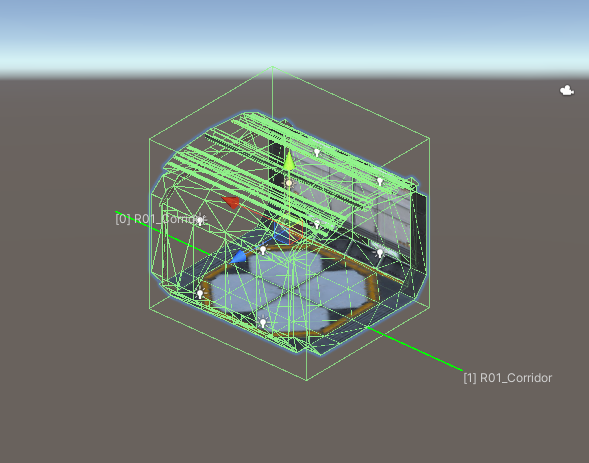Screen dimensions: 589x463
Task: Click the [1] R01_Corridor label
Action: pyautogui.click(x=507, y=378)
